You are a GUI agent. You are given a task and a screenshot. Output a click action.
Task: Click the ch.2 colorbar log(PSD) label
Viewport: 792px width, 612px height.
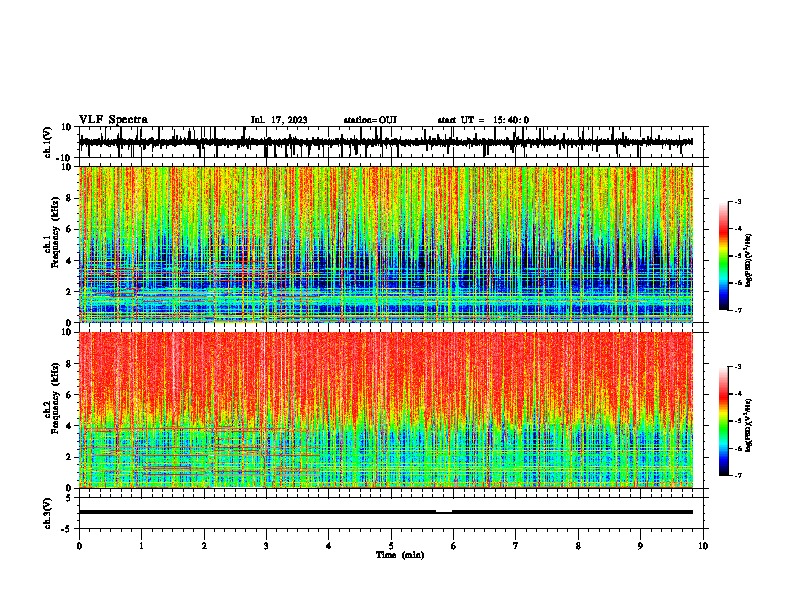coord(748,425)
